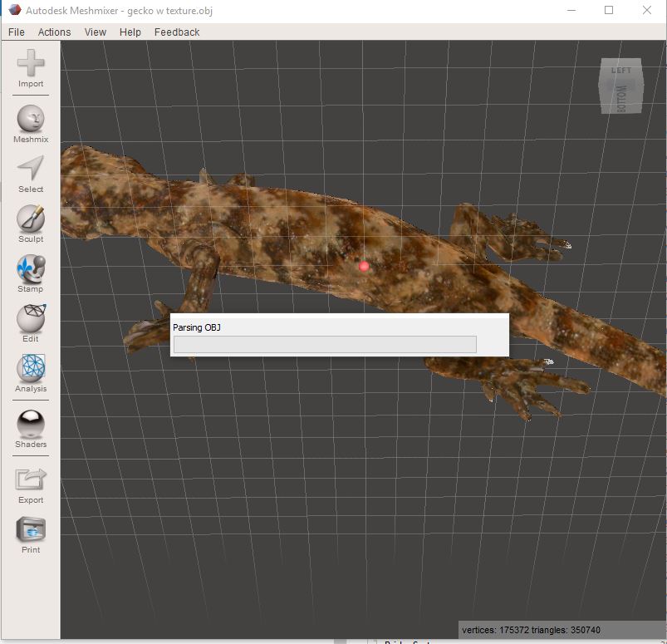This screenshot has height=644, width=667.
Task: Click the Feedback menu item
Action: pyautogui.click(x=177, y=32)
